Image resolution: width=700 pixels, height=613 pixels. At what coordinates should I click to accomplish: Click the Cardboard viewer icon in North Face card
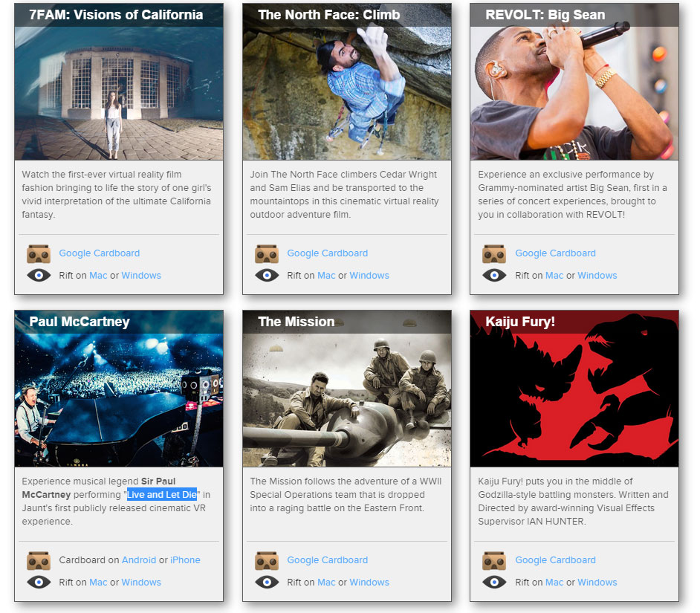click(267, 253)
